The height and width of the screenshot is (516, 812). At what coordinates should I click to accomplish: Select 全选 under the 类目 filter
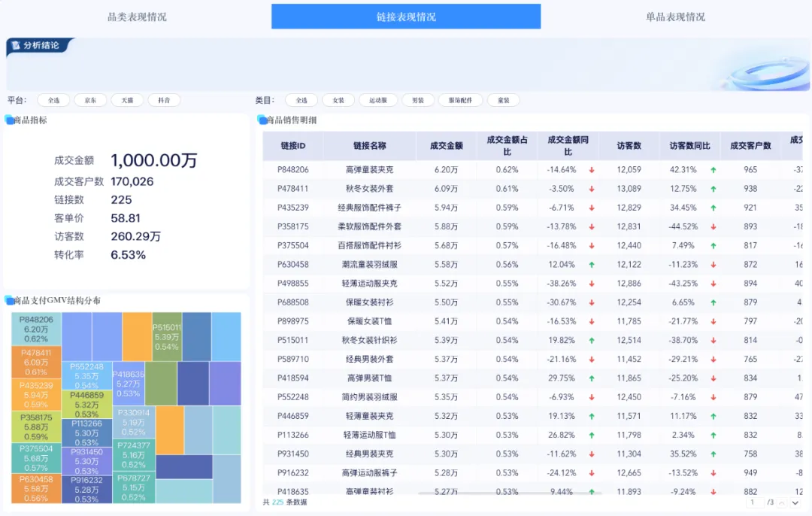tap(301, 100)
